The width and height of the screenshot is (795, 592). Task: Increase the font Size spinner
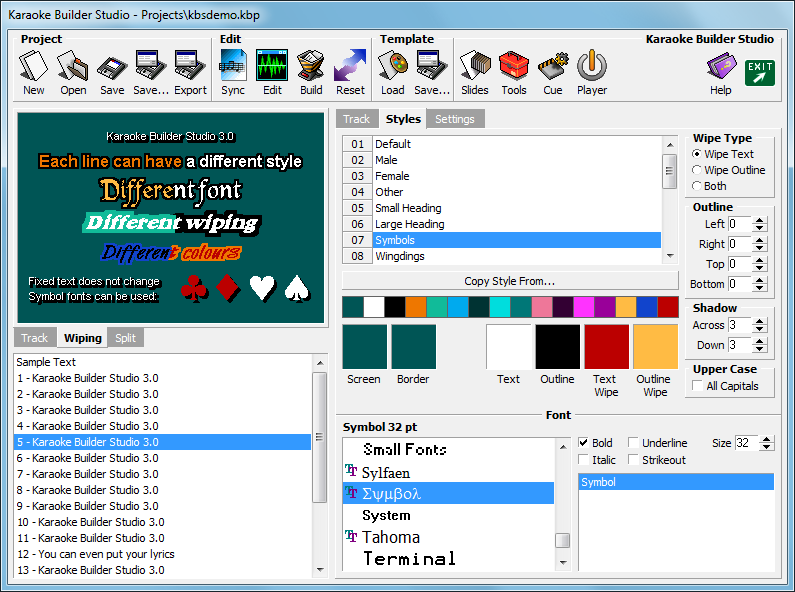click(x=767, y=439)
